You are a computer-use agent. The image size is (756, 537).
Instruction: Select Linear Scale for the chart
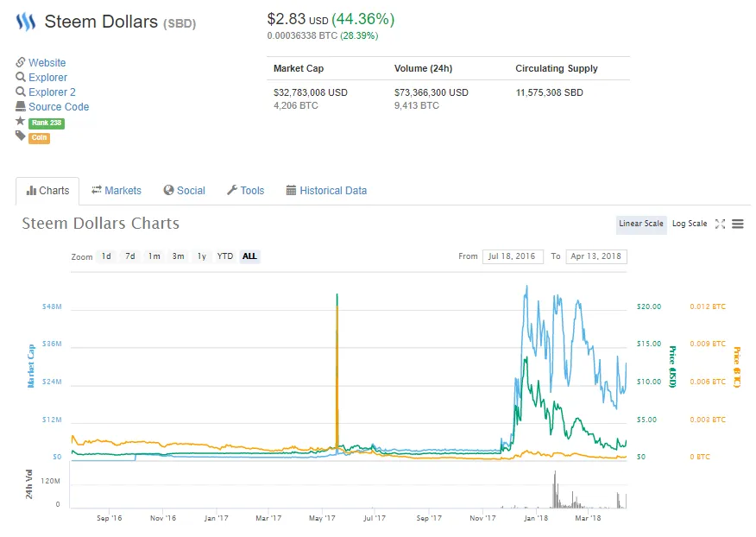(641, 224)
